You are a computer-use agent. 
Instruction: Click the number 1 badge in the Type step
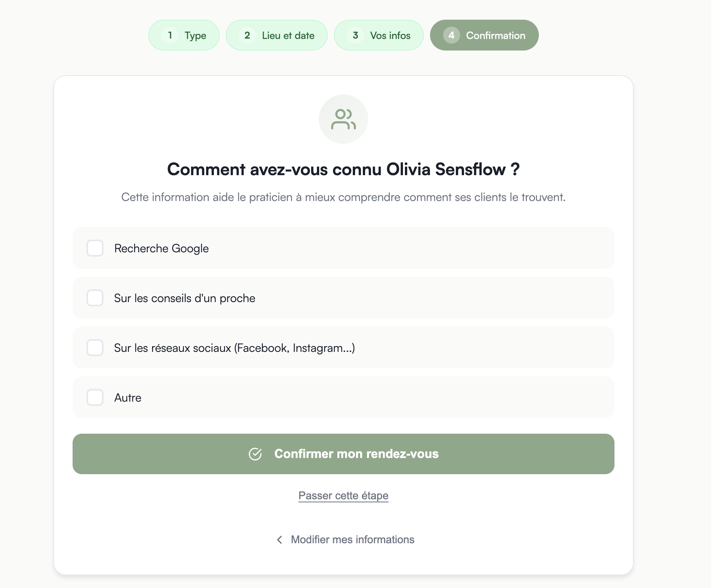tap(169, 35)
